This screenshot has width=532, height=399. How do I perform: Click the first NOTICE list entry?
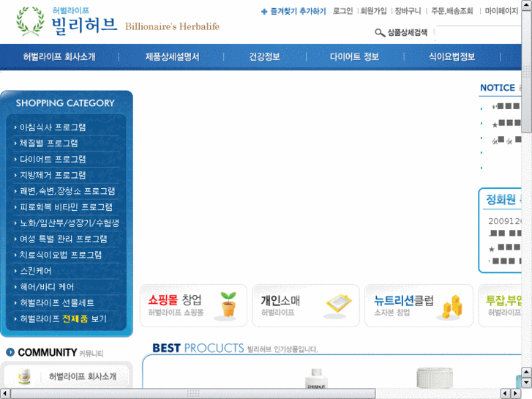tap(506, 107)
